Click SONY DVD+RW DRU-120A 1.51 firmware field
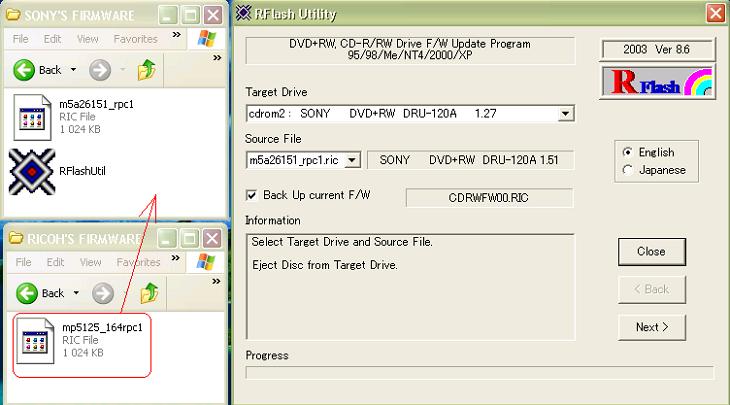Screen dimensions: 730x405 (470, 160)
